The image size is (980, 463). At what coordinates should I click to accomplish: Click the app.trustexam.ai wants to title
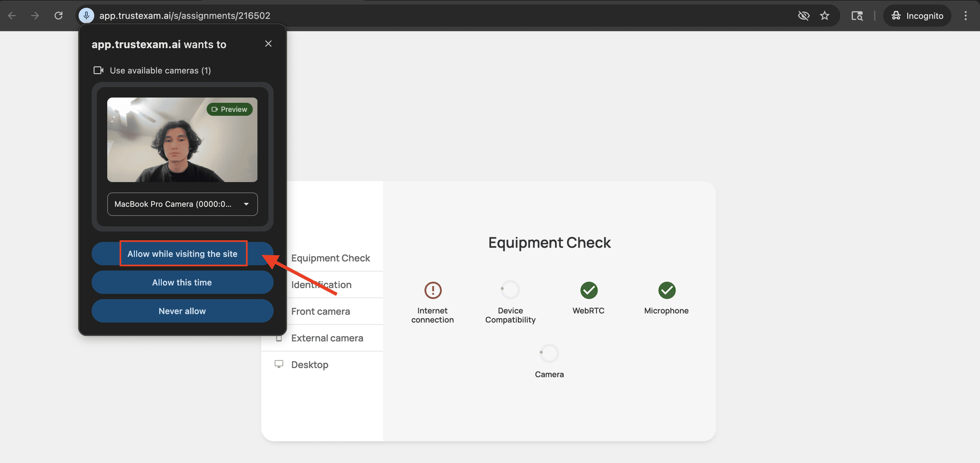click(159, 45)
